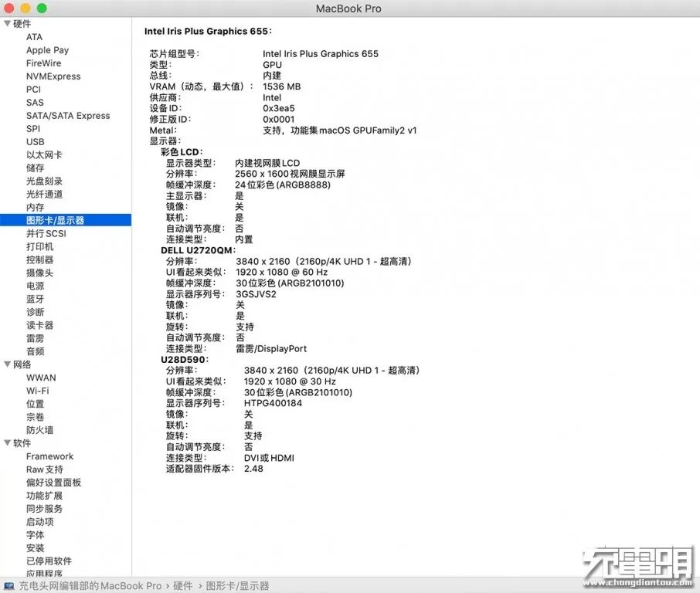This screenshot has width=700, height=593.
Task: Click the yellow minimize window button
Action: (x=25, y=8)
